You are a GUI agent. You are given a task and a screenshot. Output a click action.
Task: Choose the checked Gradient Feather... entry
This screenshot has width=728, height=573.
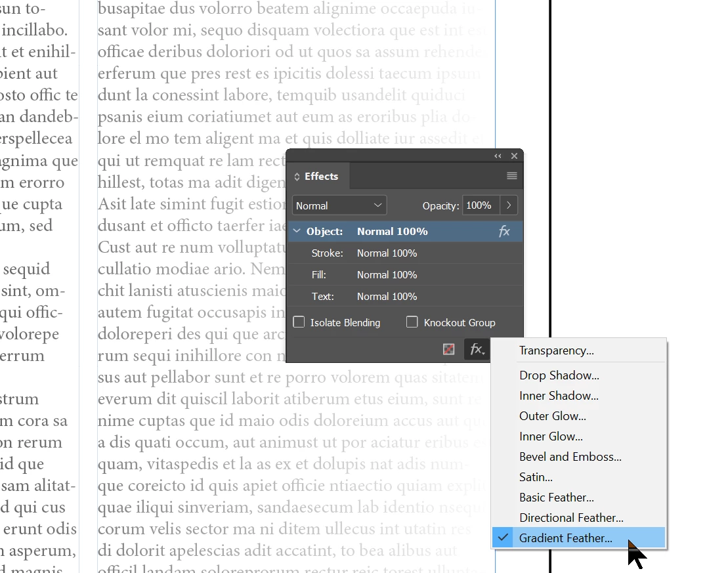pyautogui.click(x=578, y=538)
